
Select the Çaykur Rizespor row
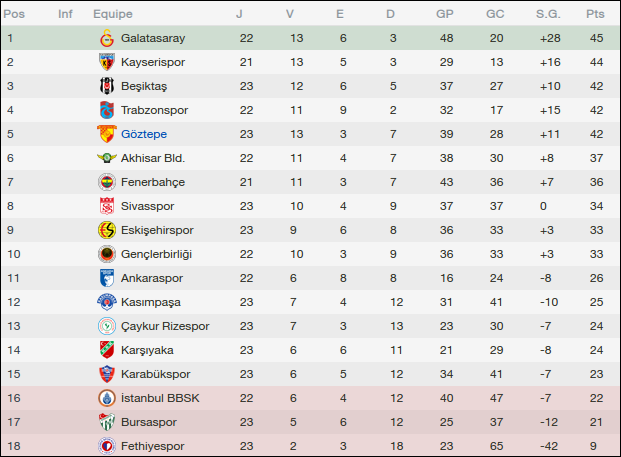(310, 326)
